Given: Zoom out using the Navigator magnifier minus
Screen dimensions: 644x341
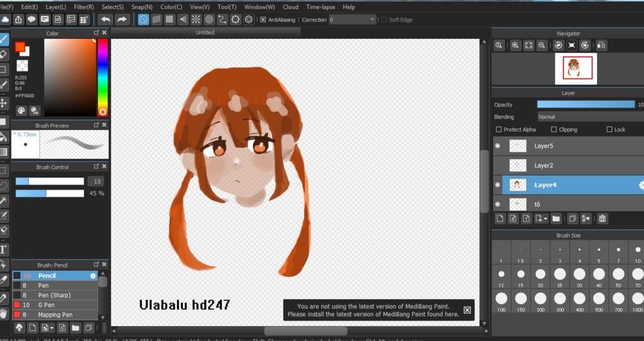Looking at the screenshot, I should point(541,45).
